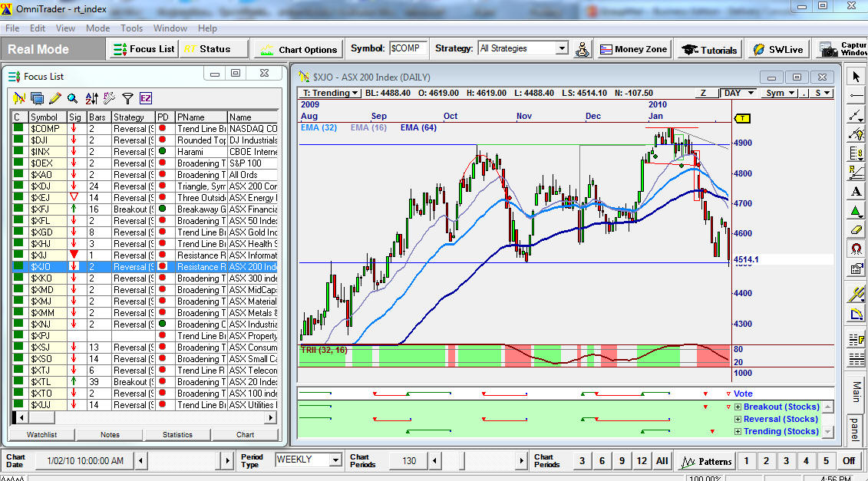The height and width of the screenshot is (481, 868).
Task: Switch to Statistics tab in Focus List
Action: (178, 434)
